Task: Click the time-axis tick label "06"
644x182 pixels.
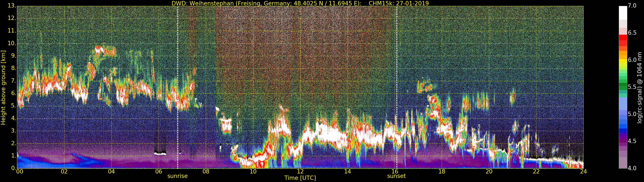Action: click(158, 172)
